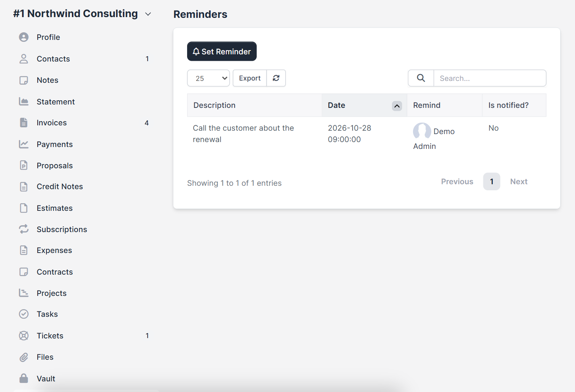Click the Payments line-chart icon

(x=24, y=144)
